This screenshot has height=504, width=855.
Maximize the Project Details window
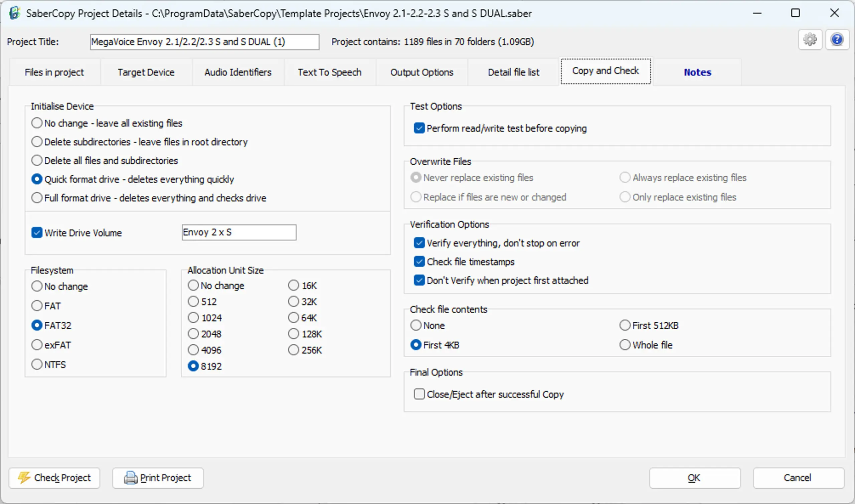796,13
